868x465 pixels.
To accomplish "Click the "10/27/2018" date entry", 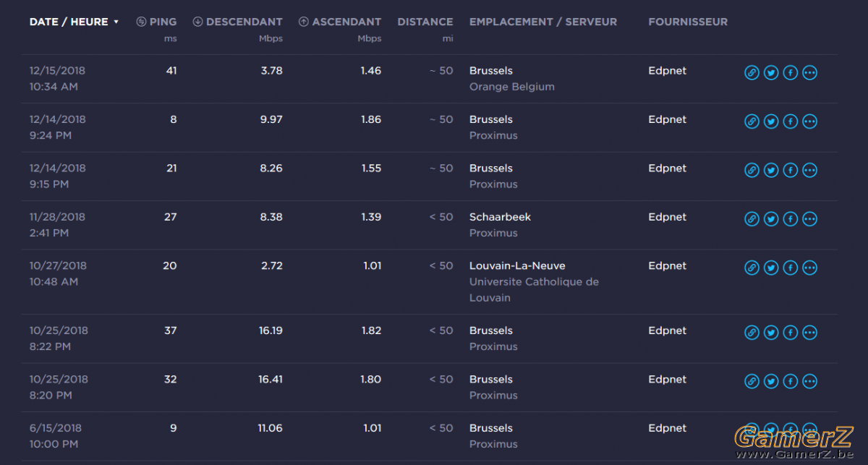I will pyautogui.click(x=58, y=265).
